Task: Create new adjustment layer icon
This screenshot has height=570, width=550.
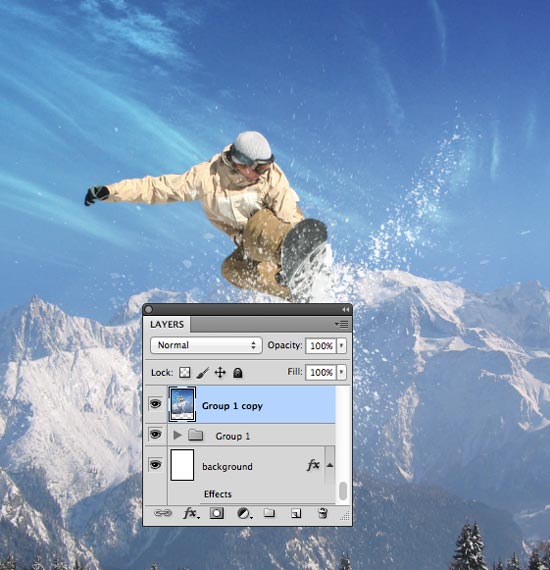Action: 244,513
